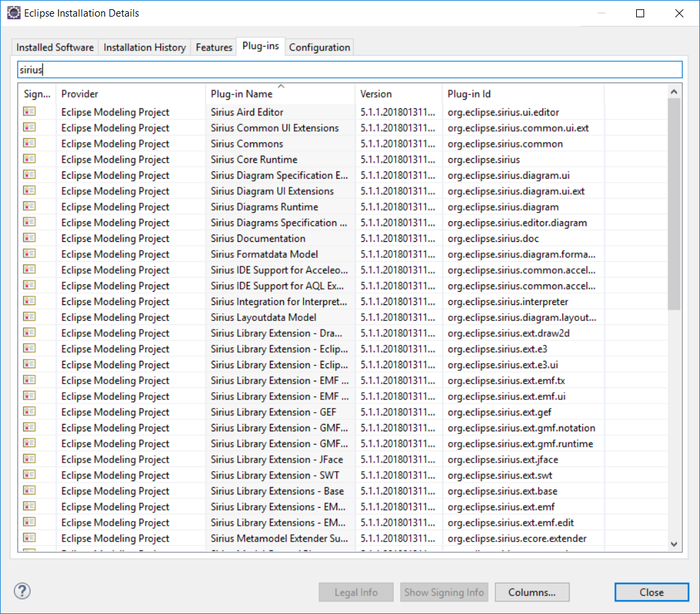The height and width of the screenshot is (614, 700).
Task: Click signed icon for Sirius Documentation row
Action: click(x=29, y=238)
